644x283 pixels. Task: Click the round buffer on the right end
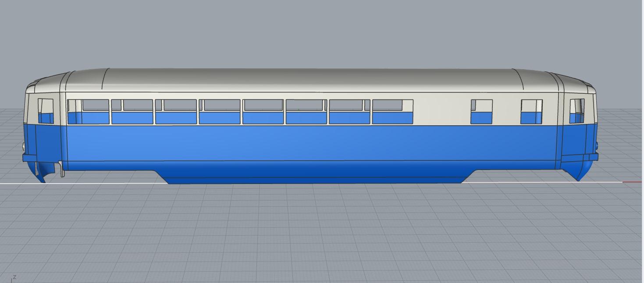click(x=597, y=145)
